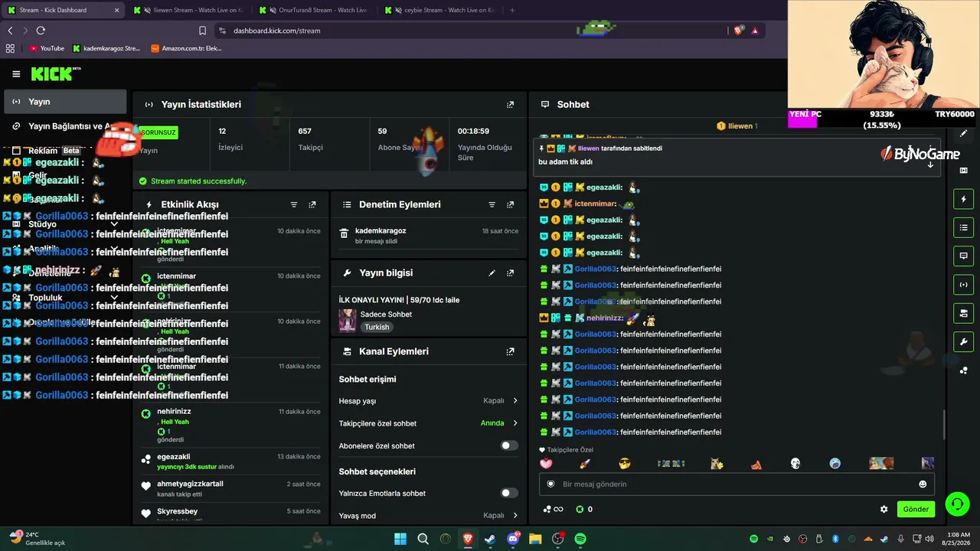The height and width of the screenshot is (551, 980).
Task: Collapse the pinned message arrow
Action: (x=930, y=165)
